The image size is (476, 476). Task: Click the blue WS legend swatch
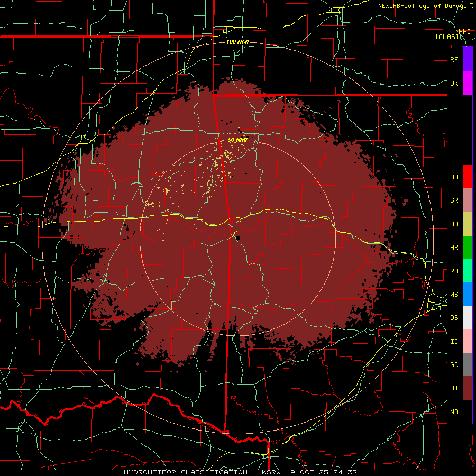coord(467,294)
